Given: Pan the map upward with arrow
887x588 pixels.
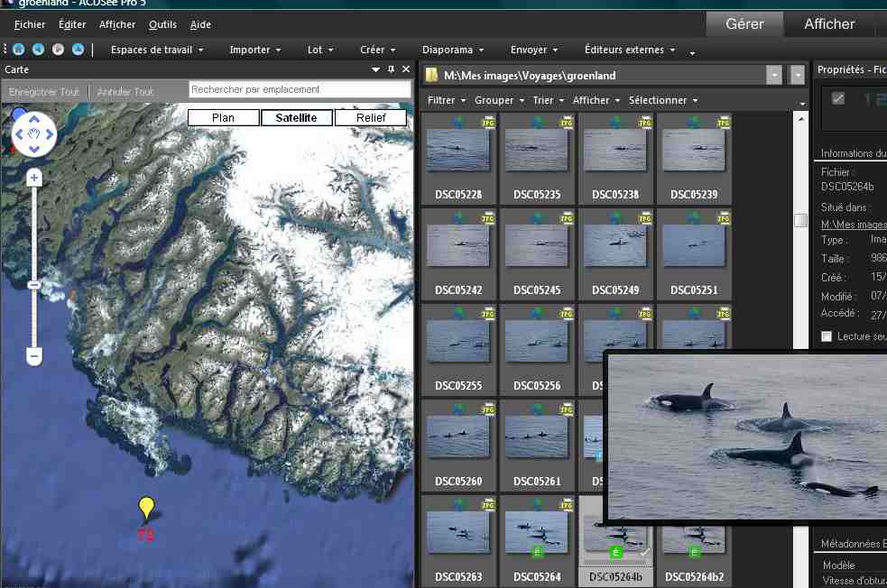Looking at the screenshot, I should (34, 119).
